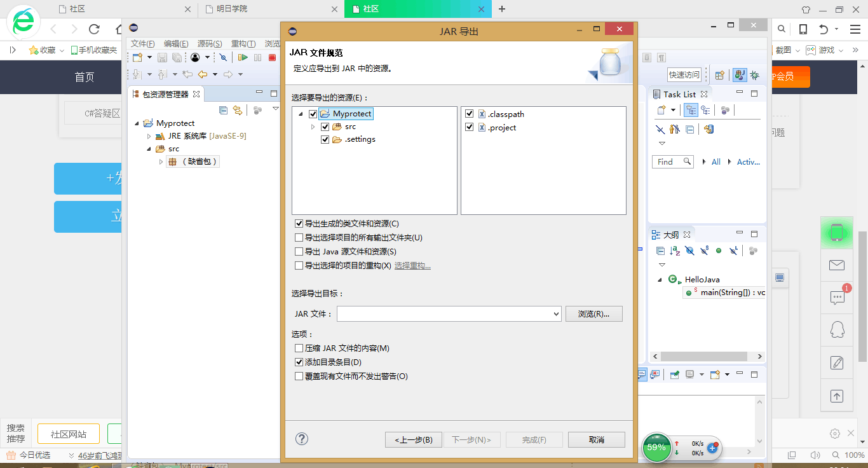The height and width of the screenshot is (468, 868).
Task: Click the Synchronize repository icon in Task List
Action: [709, 129]
